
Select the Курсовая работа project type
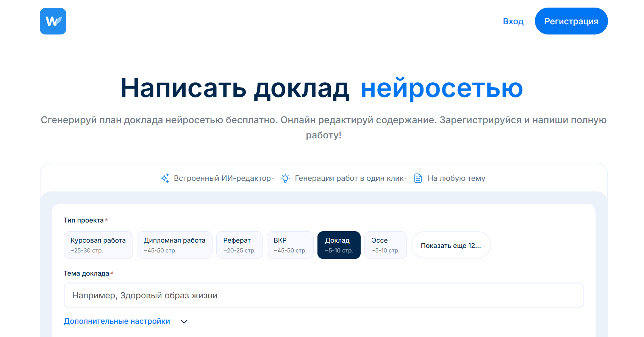(98, 245)
